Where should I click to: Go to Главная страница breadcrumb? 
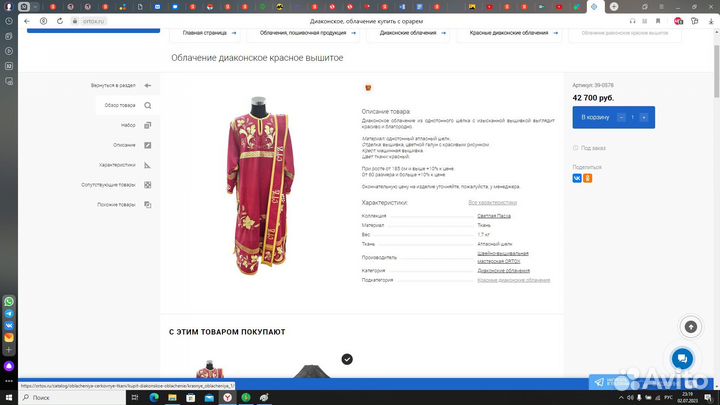(x=205, y=33)
